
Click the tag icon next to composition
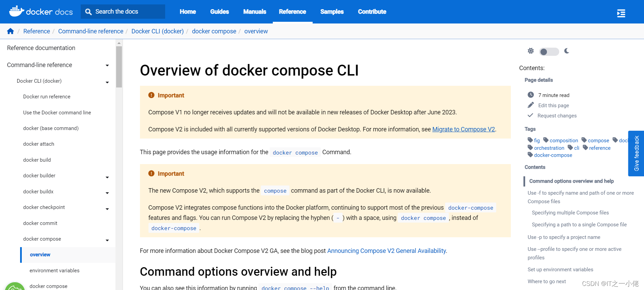pos(546,140)
